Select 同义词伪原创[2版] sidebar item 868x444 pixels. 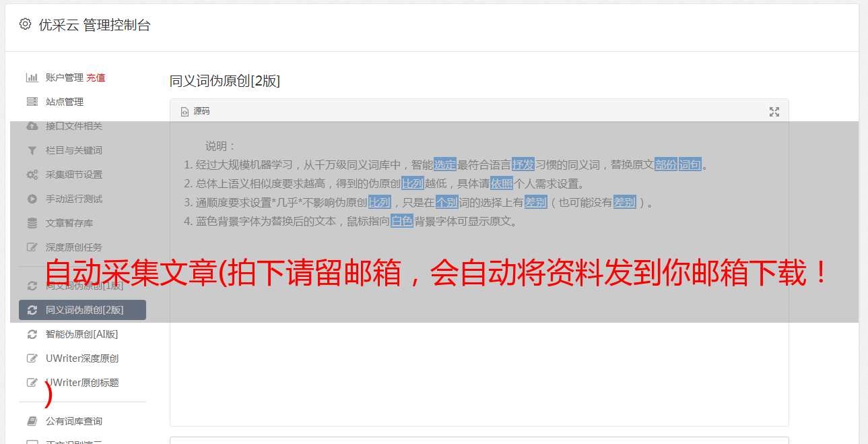[82, 310]
